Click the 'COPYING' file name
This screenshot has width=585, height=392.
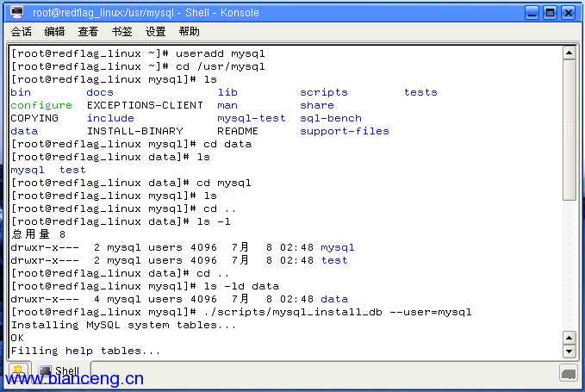click(x=34, y=118)
